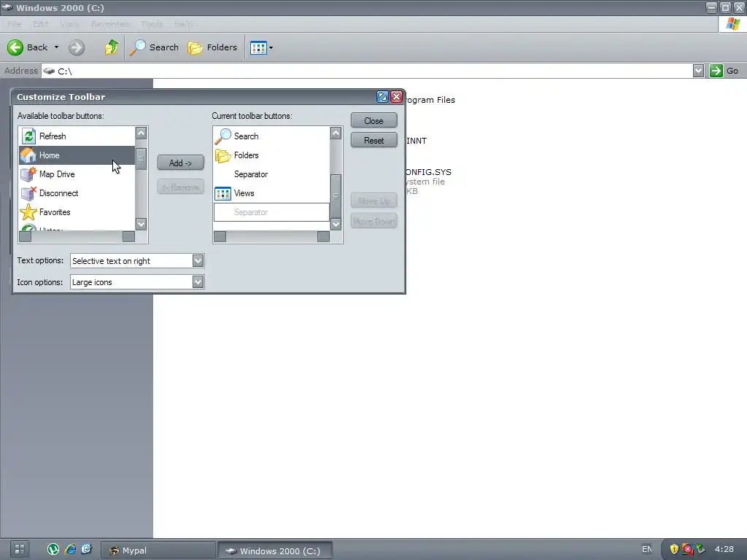Click the Add -> button

(x=181, y=163)
